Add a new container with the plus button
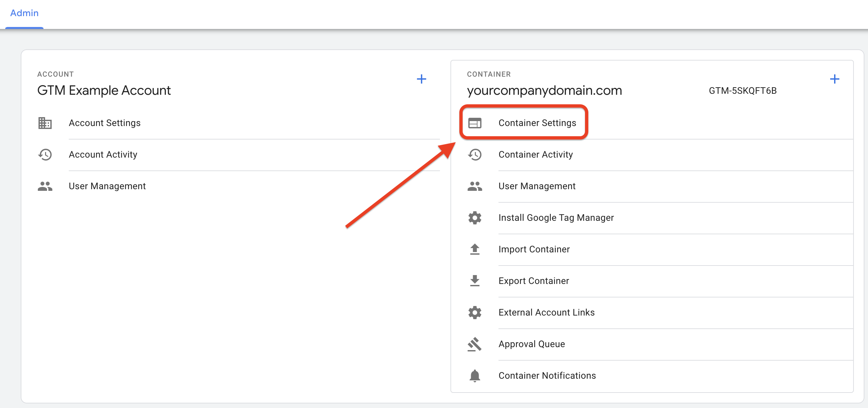 [834, 79]
